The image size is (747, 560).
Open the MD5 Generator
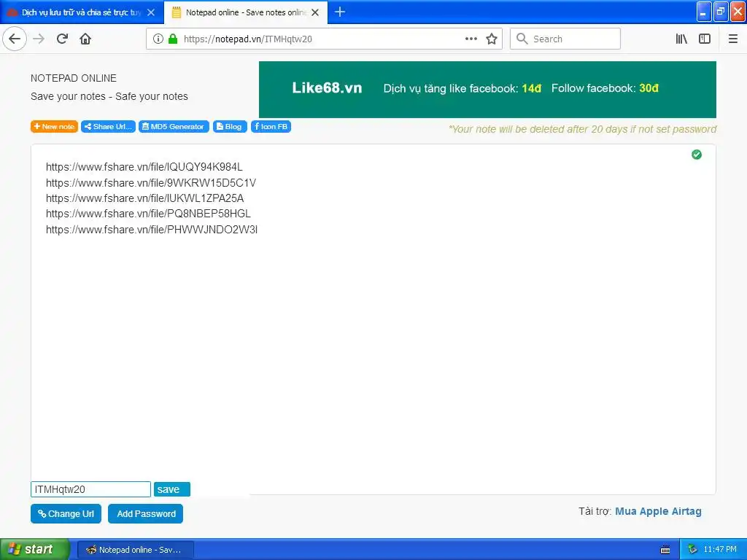[174, 127]
